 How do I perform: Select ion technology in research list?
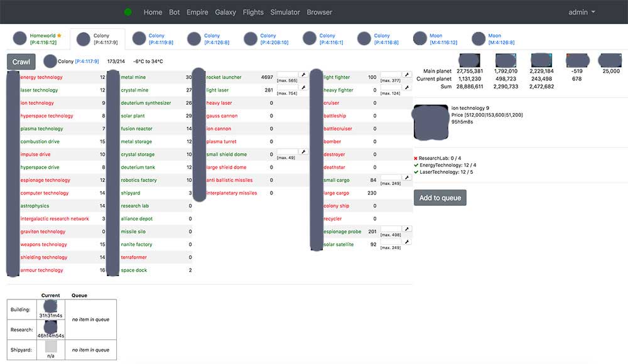point(37,103)
